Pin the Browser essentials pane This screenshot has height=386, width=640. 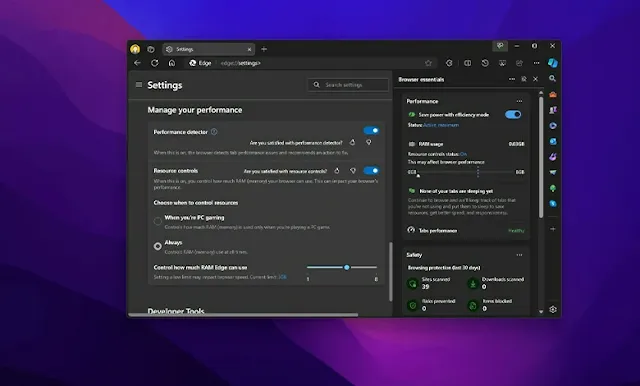point(524,79)
